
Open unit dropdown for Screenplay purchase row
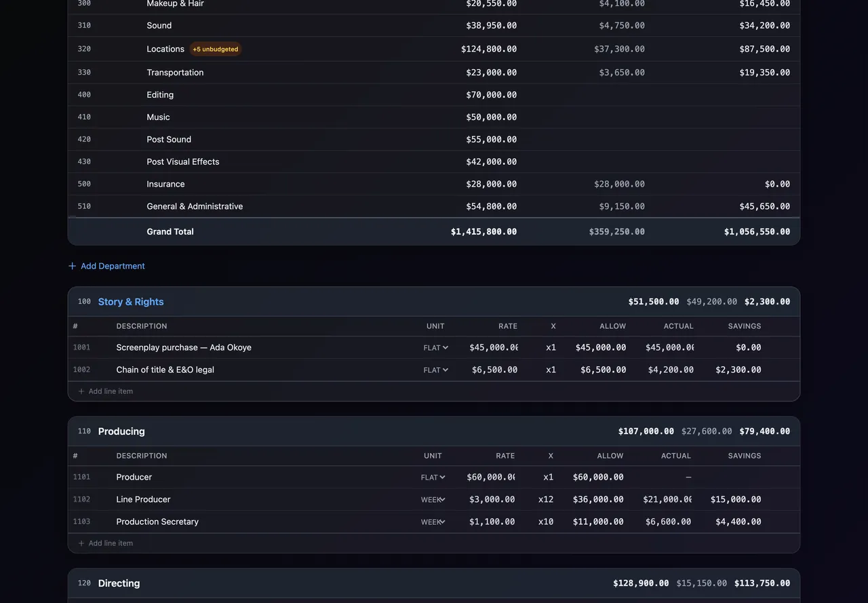coord(436,348)
